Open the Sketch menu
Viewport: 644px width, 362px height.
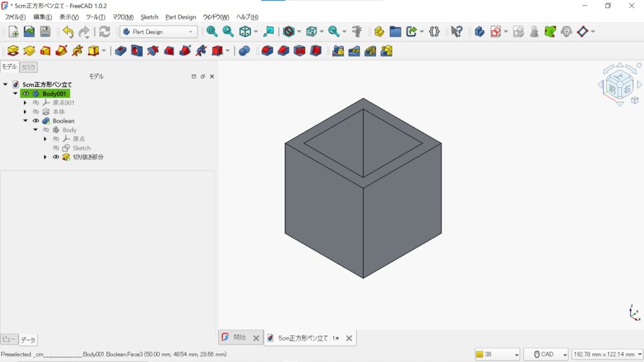coord(150,17)
